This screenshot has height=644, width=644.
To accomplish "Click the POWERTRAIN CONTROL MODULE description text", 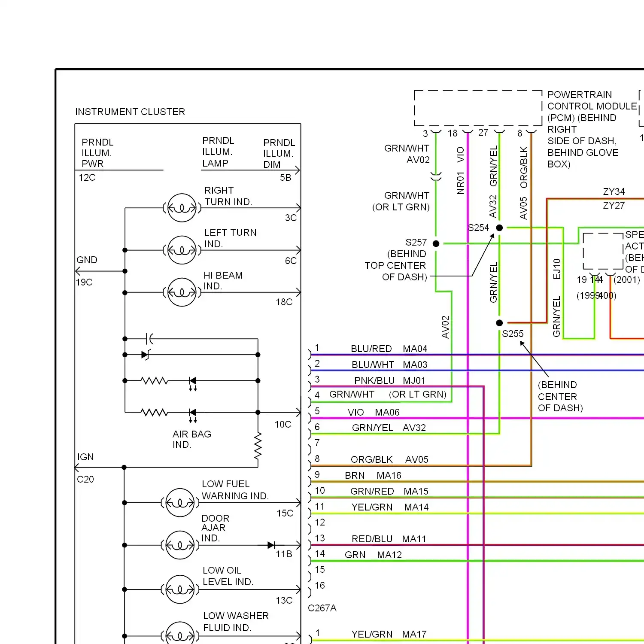I will tap(592, 129).
